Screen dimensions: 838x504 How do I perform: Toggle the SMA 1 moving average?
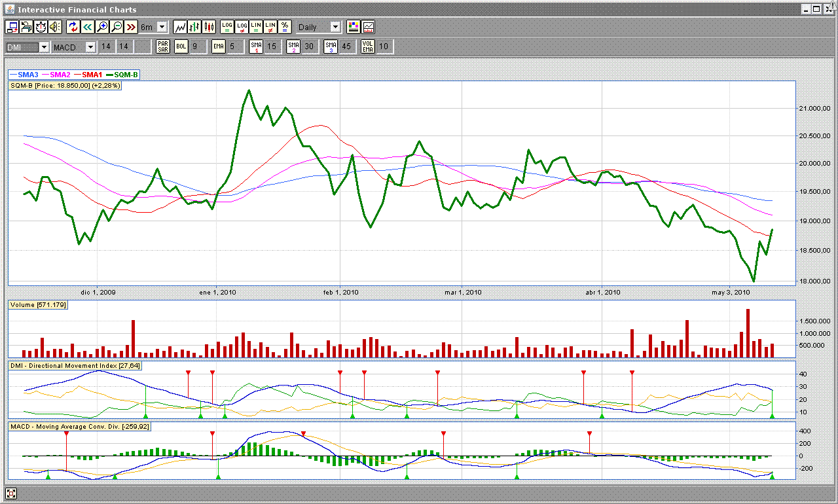256,46
